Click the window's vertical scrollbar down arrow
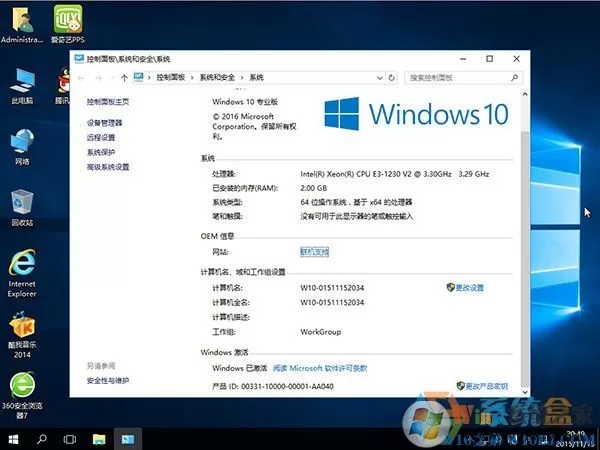 coord(525,392)
